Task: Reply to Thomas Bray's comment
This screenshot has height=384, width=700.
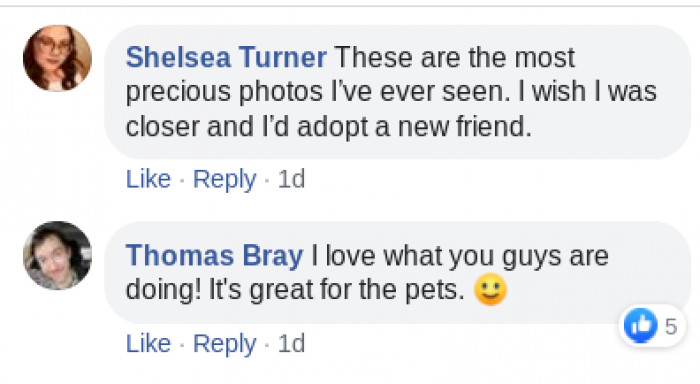Action: click(x=225, y=345)
